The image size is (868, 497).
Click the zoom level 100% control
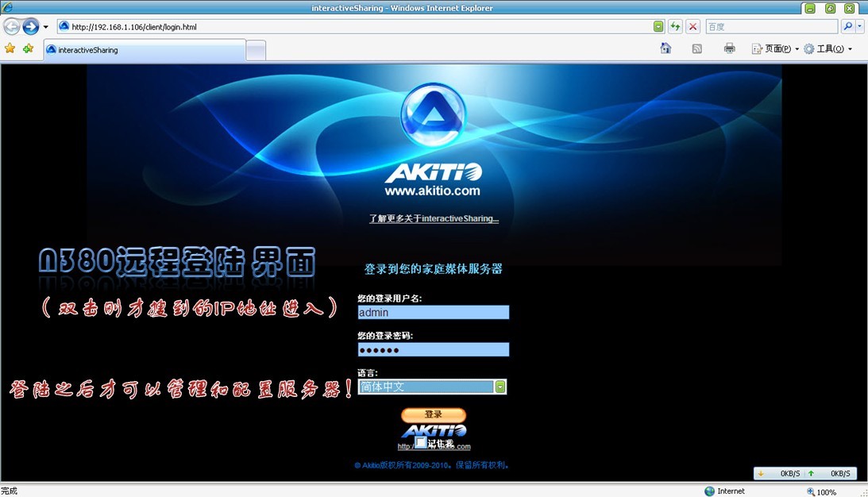(822, 491)
